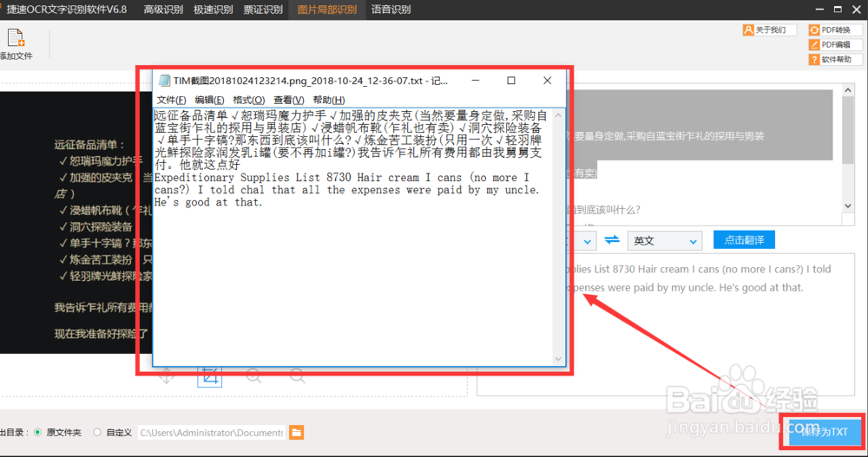Image resolution: width=868 pixels, height=457 pixels.
Task: Minimize the Notepad window
Action: (x=476, y=81)
